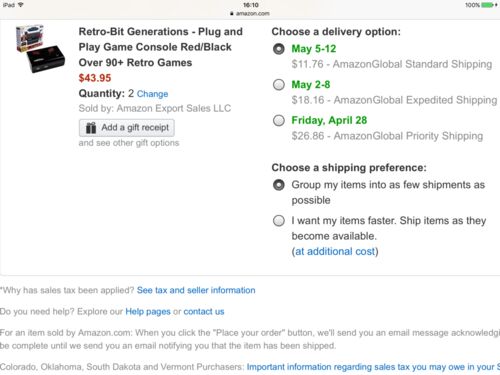
Task: Tap the Retro-Bit console product thumbnail
Action: [40, 49]
